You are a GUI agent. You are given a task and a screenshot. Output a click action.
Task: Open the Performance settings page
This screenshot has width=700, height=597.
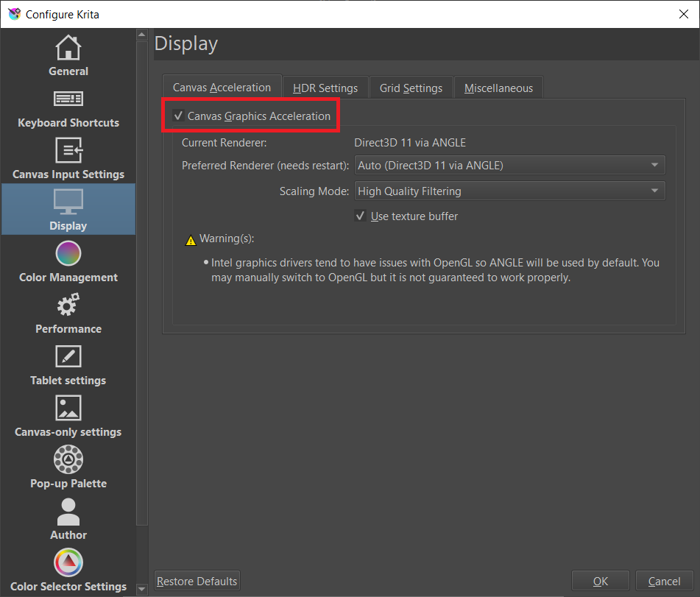coord(68,313)
